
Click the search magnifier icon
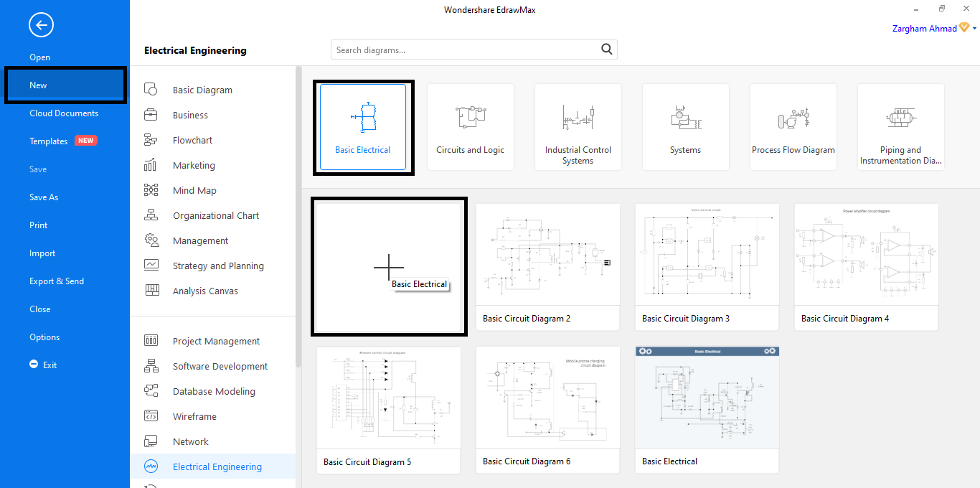(x=607, y=50)
